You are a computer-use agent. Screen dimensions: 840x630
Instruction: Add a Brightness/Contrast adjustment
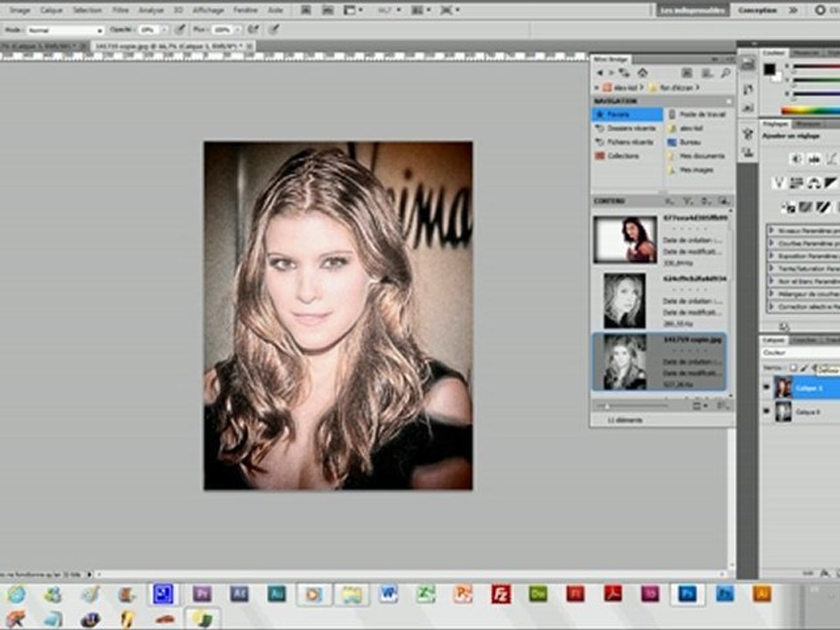(796, 159)
